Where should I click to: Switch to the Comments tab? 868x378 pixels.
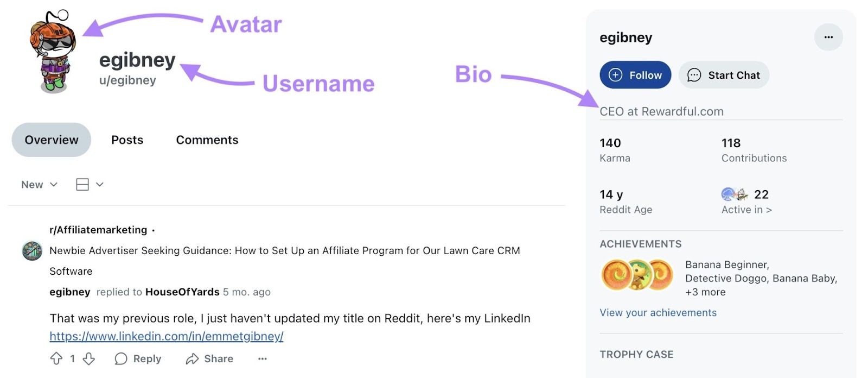click(x=206, y=140)
